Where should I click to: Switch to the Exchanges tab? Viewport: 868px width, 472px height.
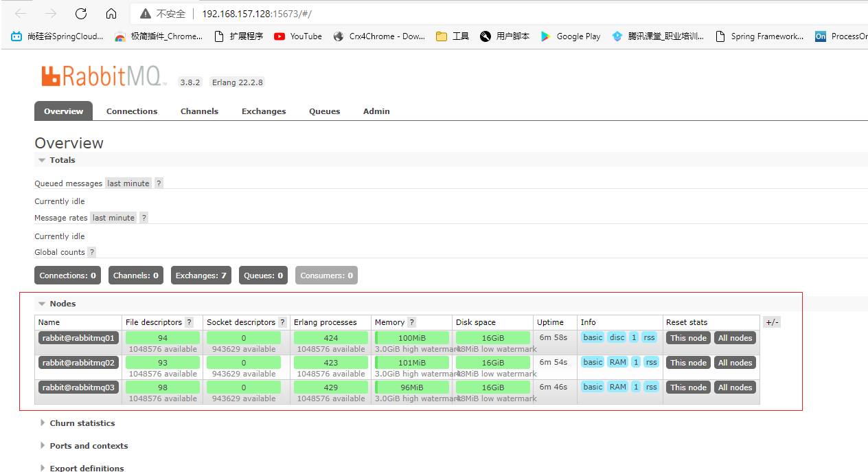point(264,111)
